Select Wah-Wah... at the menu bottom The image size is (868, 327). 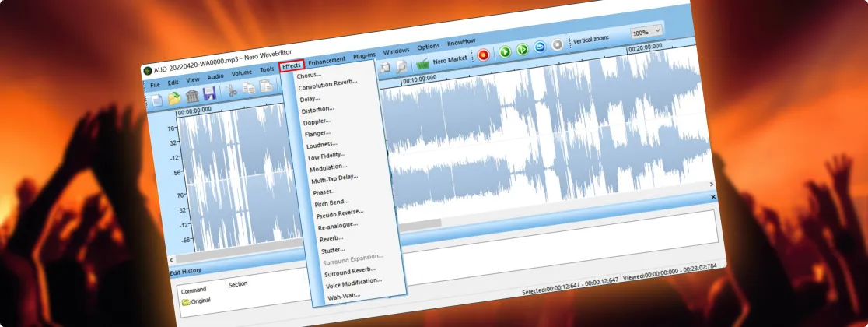pos(344,296)
